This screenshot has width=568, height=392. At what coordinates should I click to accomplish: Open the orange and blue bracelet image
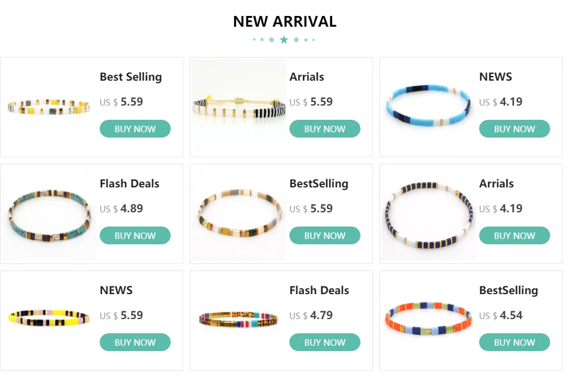(x=429, y=320)
